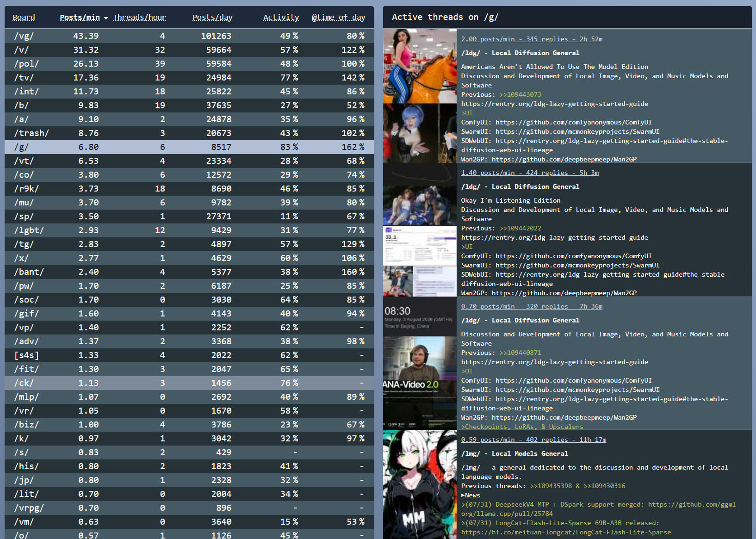
Task: Select the /a/ board row
Action: pyautogui.click(x=189, y=119)
